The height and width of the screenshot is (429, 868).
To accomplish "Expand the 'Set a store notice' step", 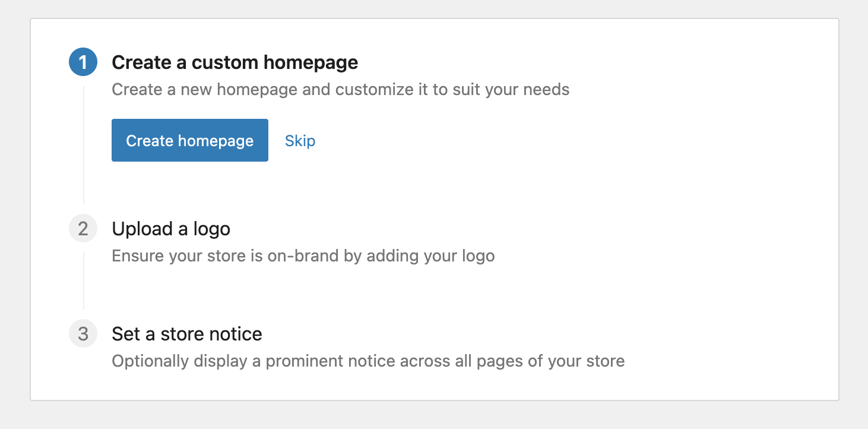I will point(186,334).
